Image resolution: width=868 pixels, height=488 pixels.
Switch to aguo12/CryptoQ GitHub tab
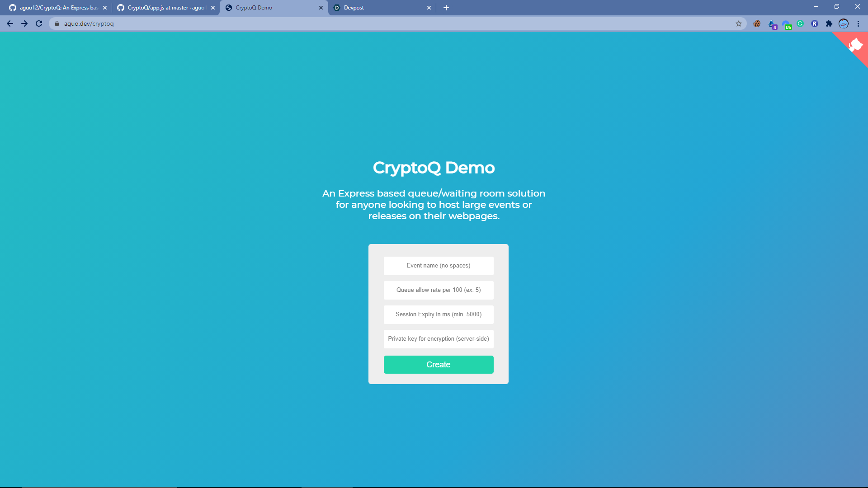(x=55, y=8)
